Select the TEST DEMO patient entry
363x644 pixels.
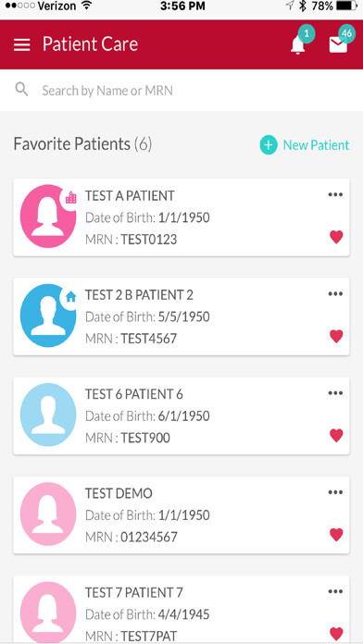181,515
